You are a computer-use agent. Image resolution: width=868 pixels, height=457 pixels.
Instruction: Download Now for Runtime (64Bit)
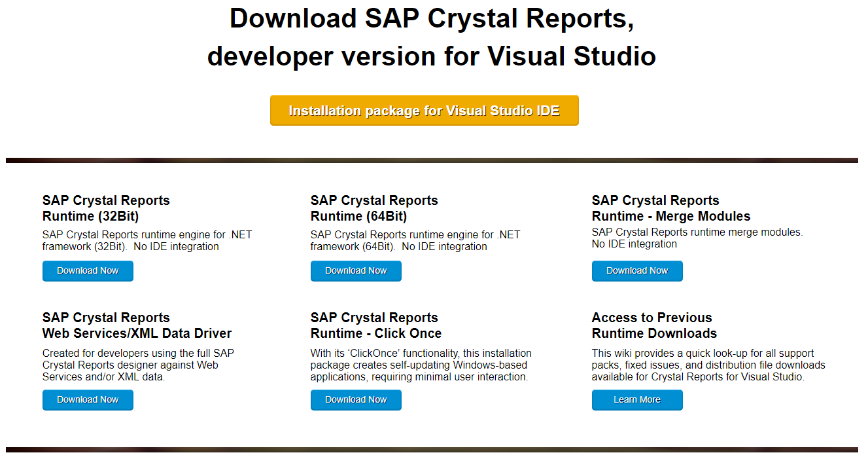[x=356, y=271]
